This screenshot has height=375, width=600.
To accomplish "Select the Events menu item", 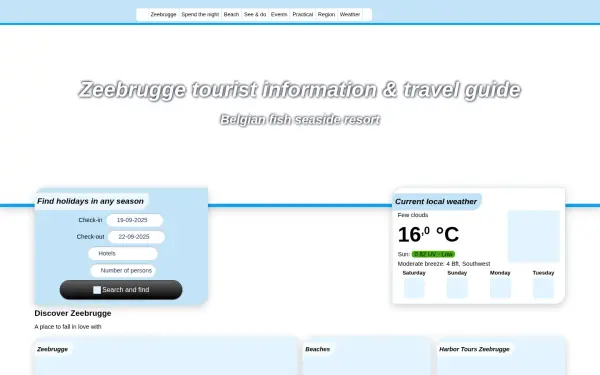I will pyautogui.click(x=279, y=15).
